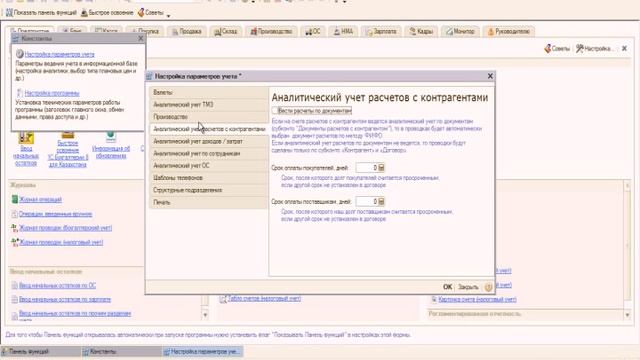The image size is (640, 360).
Task: Activate Панель функций in the window bar
Action: (40, 351)
